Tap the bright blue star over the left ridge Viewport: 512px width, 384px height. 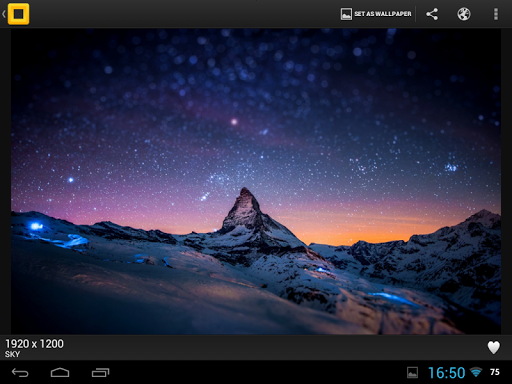point(71,180)
